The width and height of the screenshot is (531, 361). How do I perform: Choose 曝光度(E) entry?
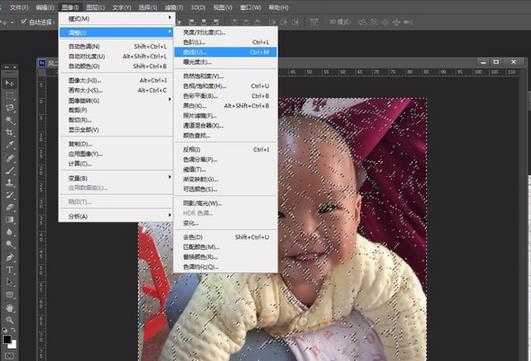(x=226, y=62)
